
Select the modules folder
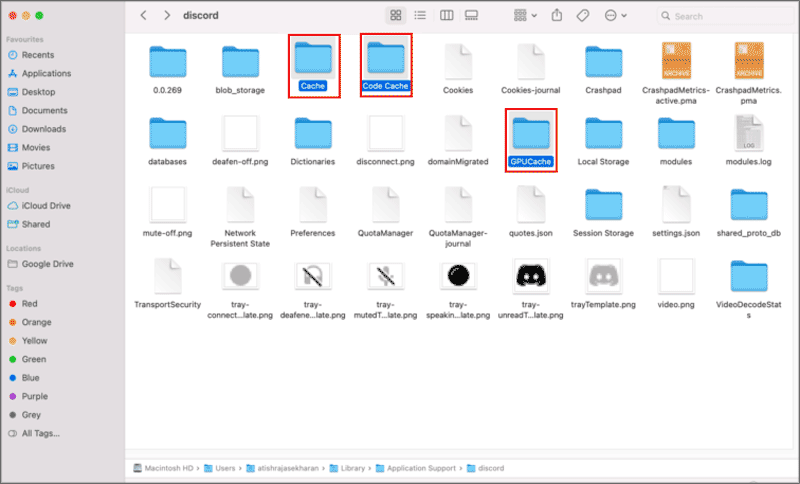click(x=676, y=133)
